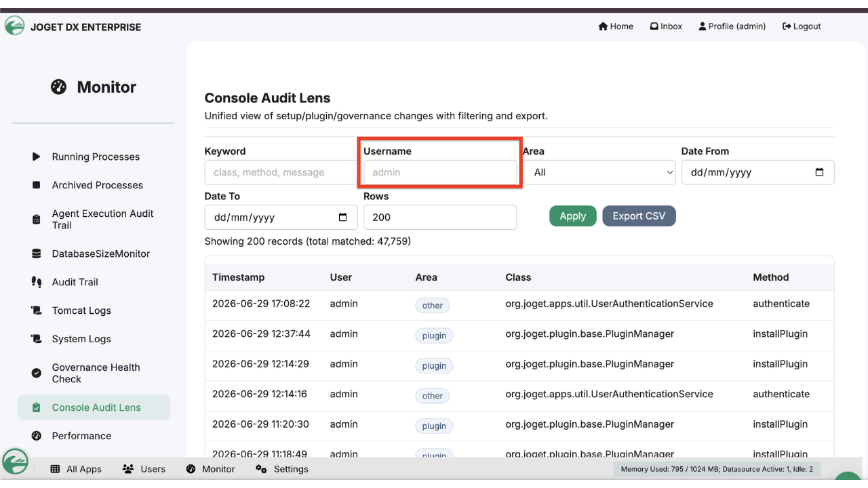Click timestamp 2026-06-29 12:37:44
The image size is (868, 488).
click(x=261, y=333)
